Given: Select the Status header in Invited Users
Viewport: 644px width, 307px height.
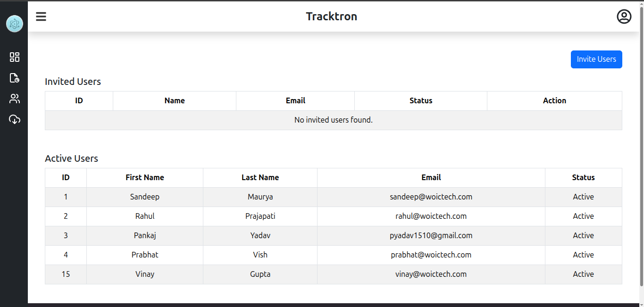Looking at the screenshot, I should (421, 101).
